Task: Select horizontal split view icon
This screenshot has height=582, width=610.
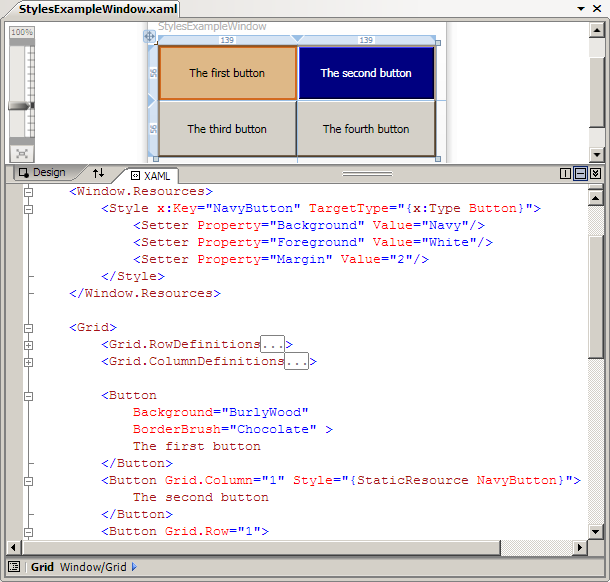Action: coord(580,174)
